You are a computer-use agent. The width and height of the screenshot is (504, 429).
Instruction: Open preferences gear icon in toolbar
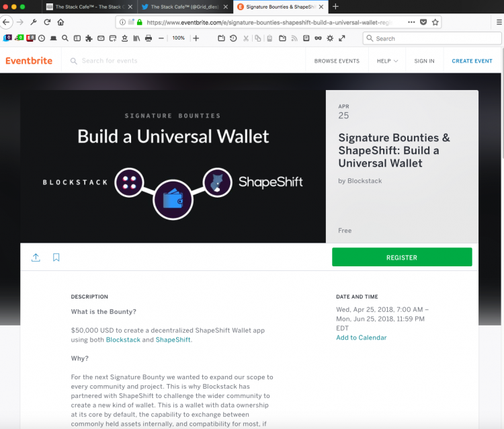(330, 38)
